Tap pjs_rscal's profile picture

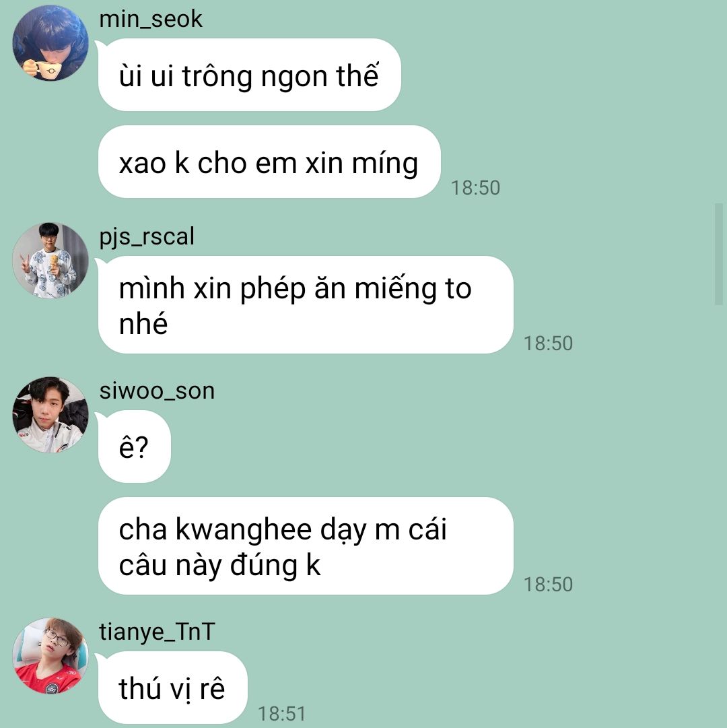pyautogui.click(x=50, y=260)
